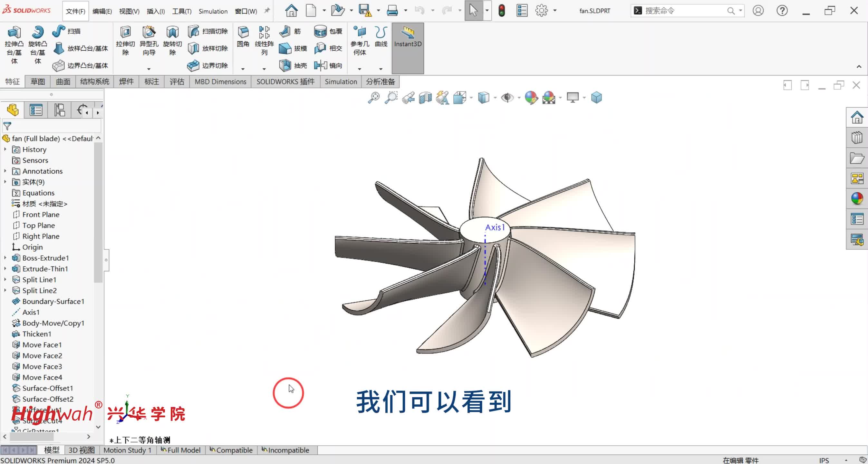
Task: Switch to the 曲面 ribbon tab
Action: coord(63,82)
